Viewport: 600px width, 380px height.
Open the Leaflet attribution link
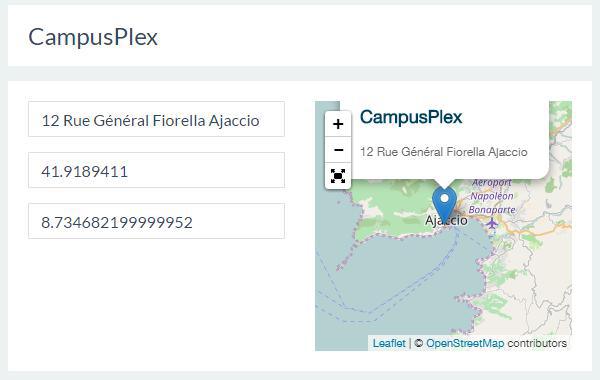coord(389,343)
